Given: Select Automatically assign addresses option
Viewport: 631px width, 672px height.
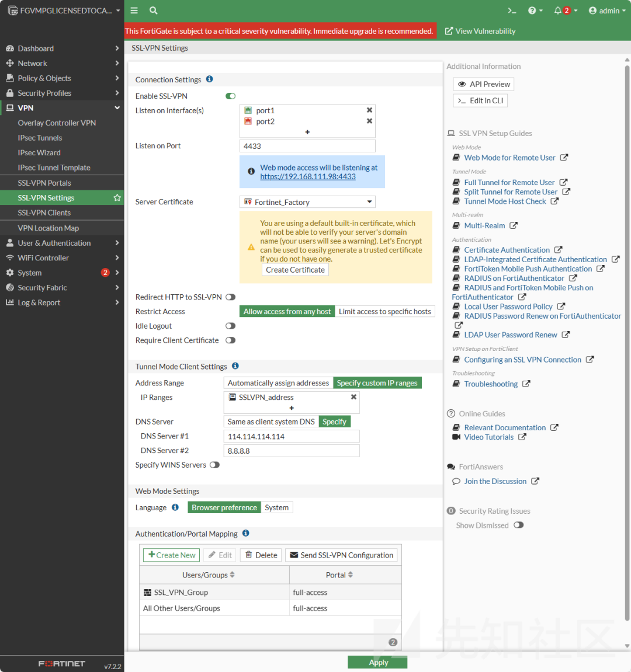Looking at the screenshot, I should (x=278, y=383).
